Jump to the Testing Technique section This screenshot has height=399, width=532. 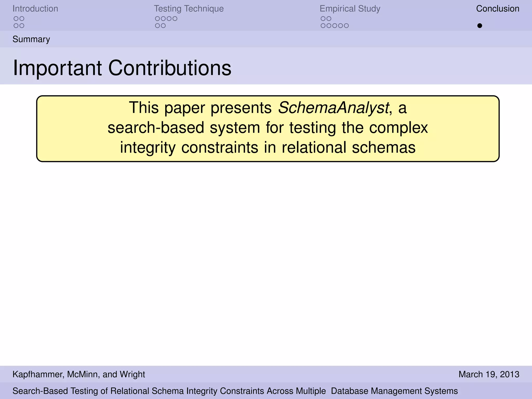tap(189, 9)
